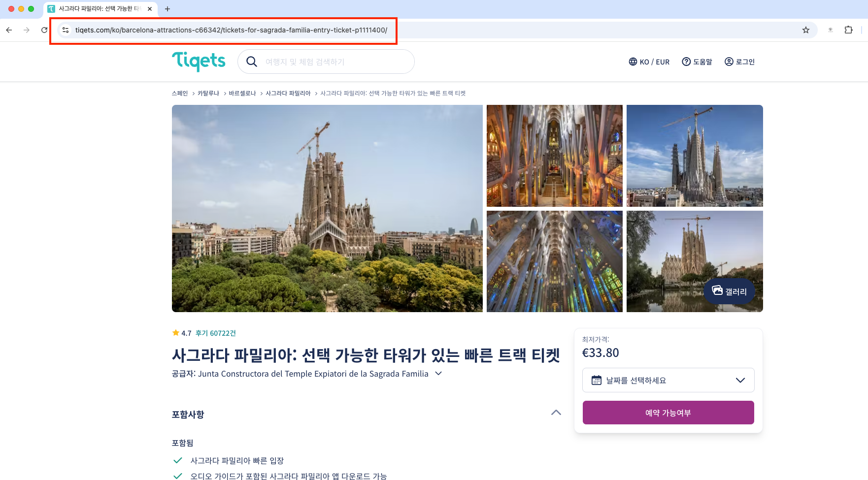868x480 pixels.
Task: Expand the supplier Junta Constructora details chevron
Action: (x=438, y=374)
